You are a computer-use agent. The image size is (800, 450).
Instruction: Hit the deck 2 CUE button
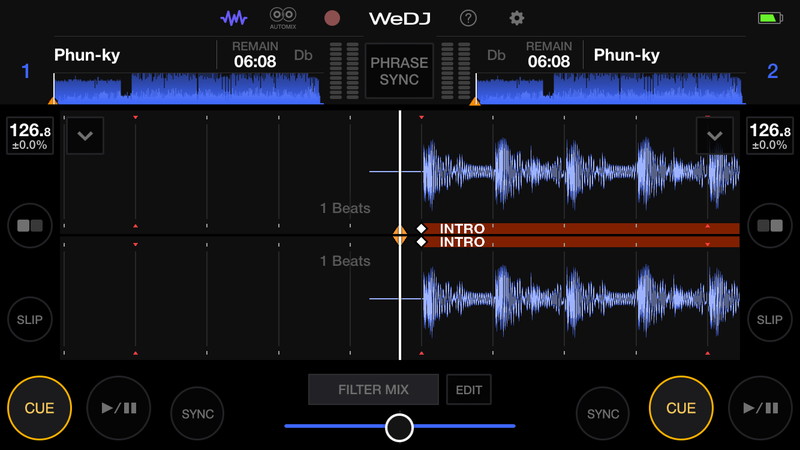(681, 408)
